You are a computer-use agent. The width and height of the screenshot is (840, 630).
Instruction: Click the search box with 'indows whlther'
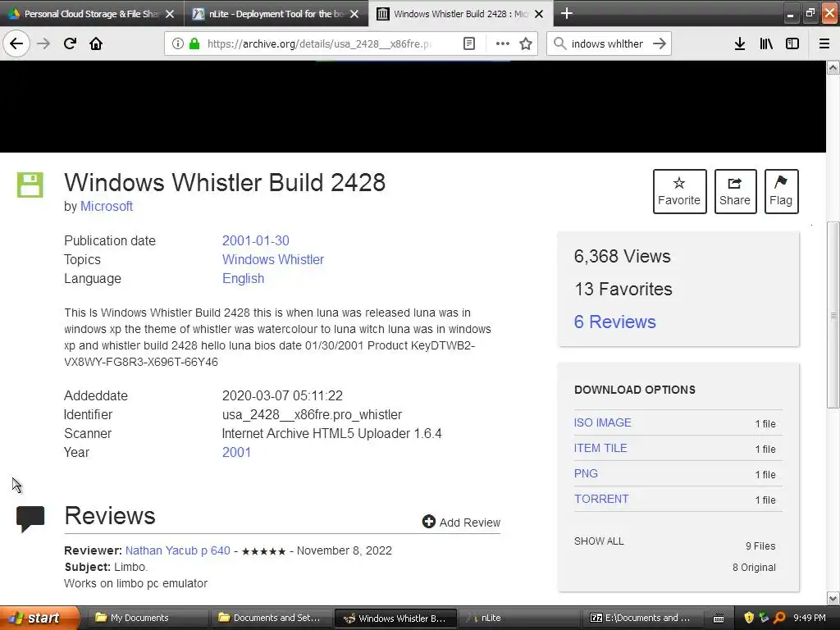click(607, 43)
